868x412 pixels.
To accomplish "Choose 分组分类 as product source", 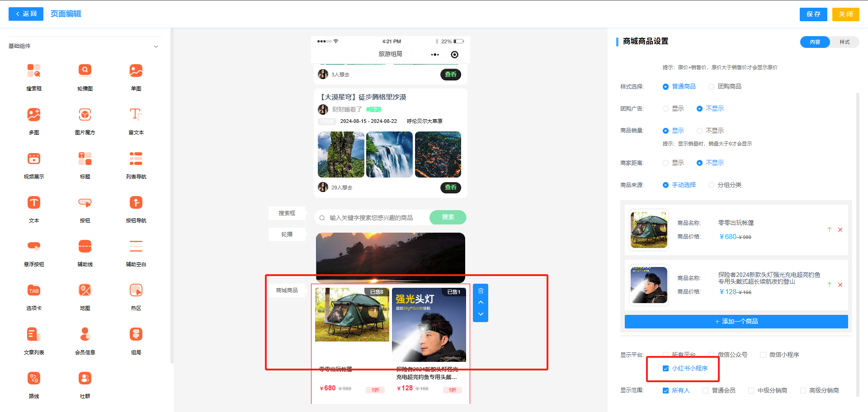I will pyautogui.click(x=711, y=185).
